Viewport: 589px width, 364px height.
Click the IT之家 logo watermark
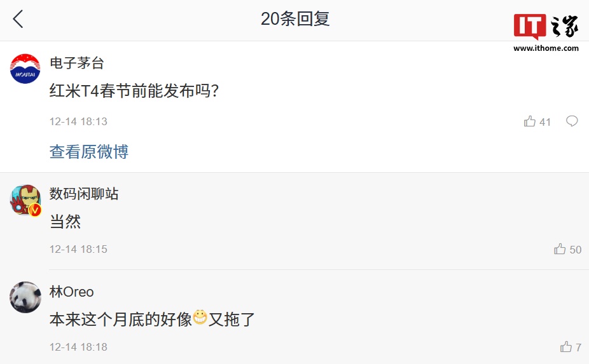tap(546, 26)
